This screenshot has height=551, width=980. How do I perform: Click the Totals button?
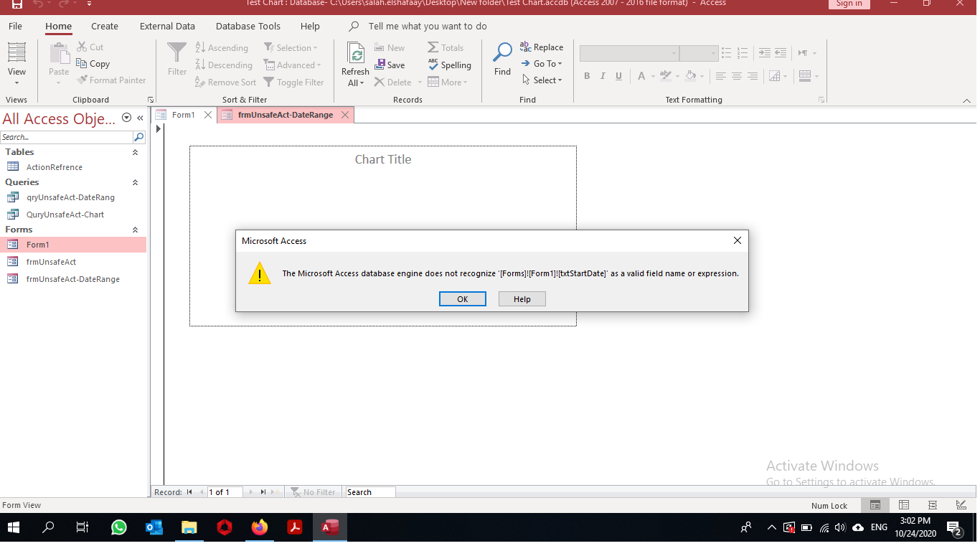click(446, 48)
